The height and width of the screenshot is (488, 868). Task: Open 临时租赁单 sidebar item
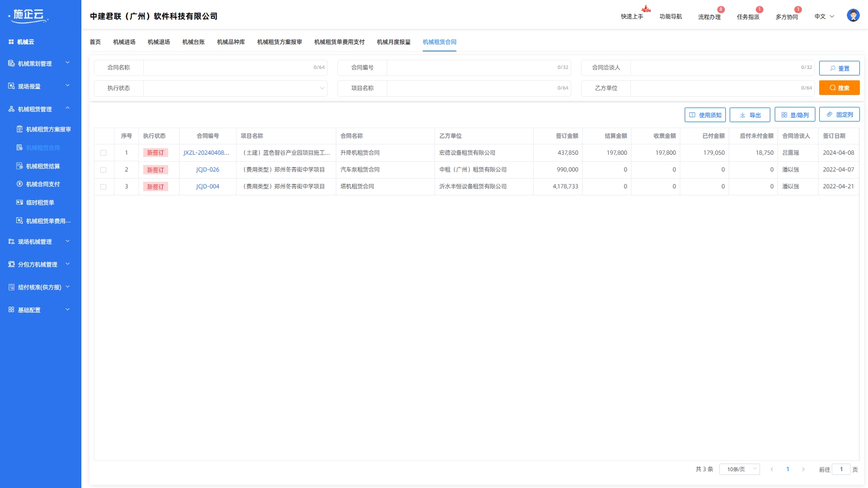tap(40, 202)
